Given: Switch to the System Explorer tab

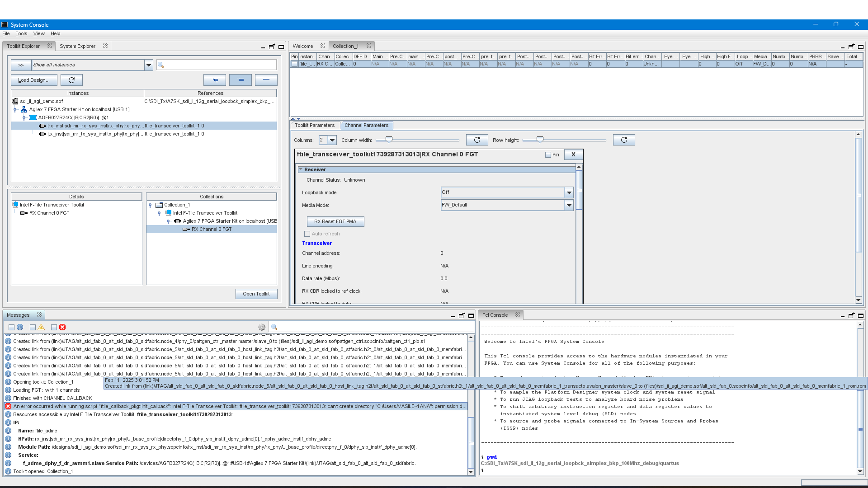Looking at the screenshot, I should coord(77,46).
